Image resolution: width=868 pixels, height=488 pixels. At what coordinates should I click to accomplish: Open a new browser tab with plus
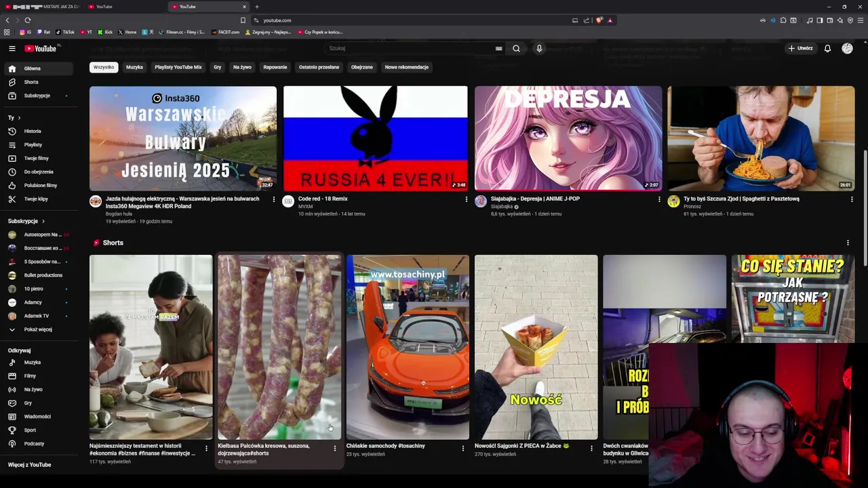pyautogui.click(x=257, y=7)
